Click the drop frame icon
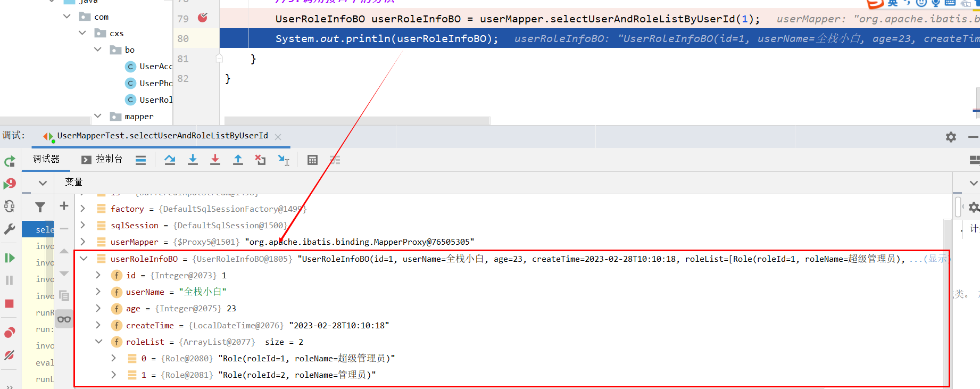The width and height of the screenshot is (980, 389). click(x=260, y=160)
